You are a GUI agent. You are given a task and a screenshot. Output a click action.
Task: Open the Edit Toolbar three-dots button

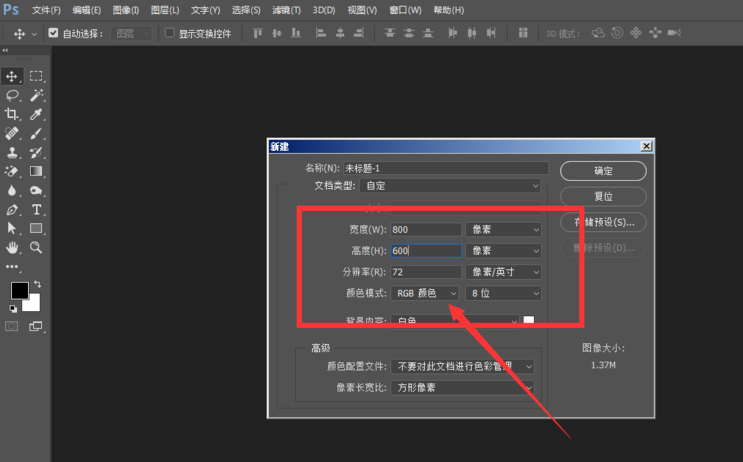coord(12,267)
